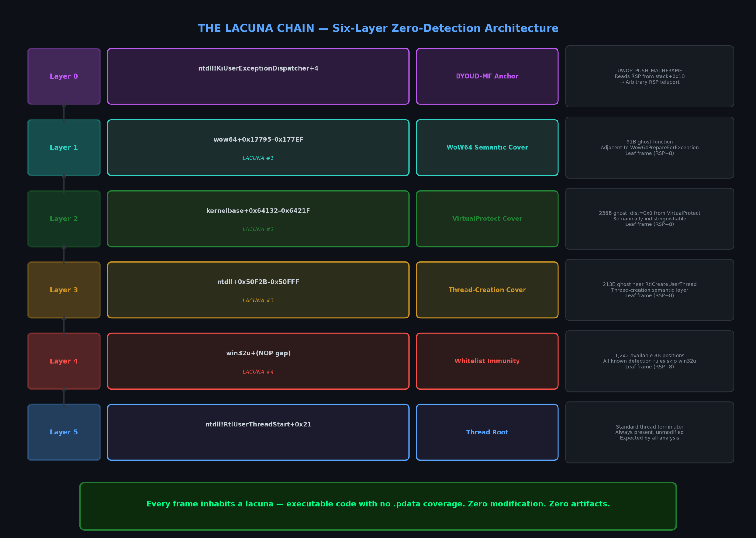756x538 pixels.
Task: Select the 'Thread-Creation Cover' box
Action: pyautogui.click(x=487, y=290)
